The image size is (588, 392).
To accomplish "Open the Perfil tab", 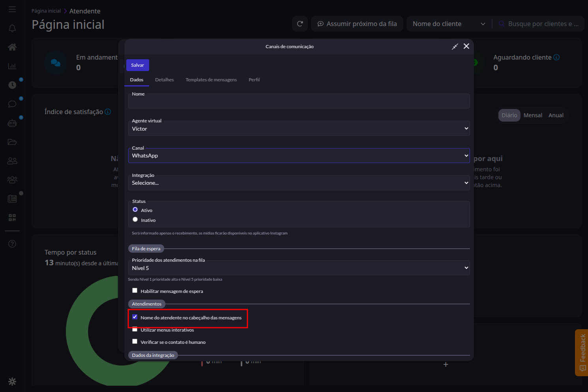I will 254,80.
